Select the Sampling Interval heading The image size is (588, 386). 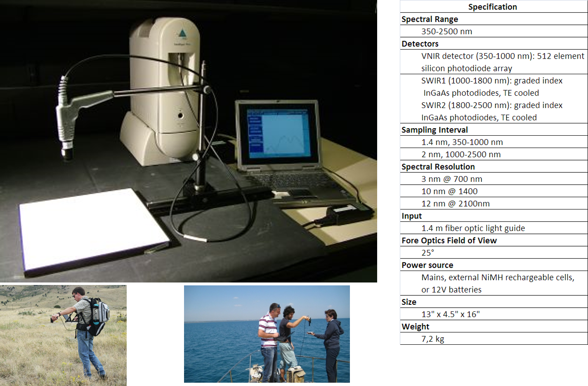click(435, 130)
